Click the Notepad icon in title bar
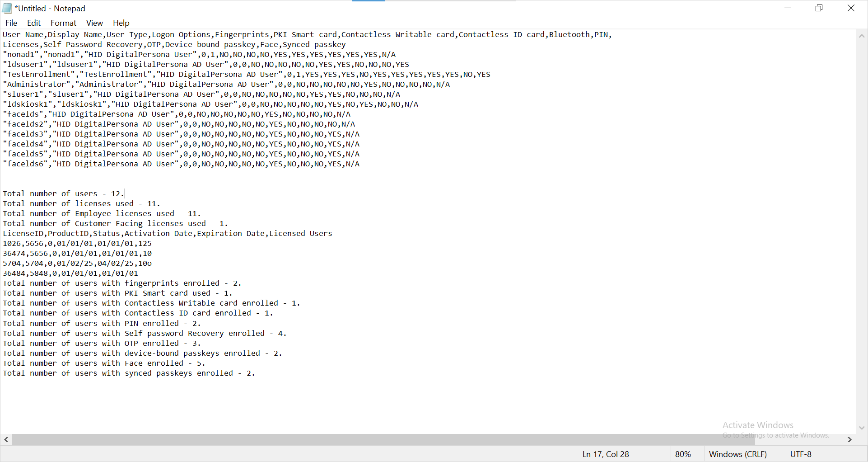Viewport: 868px width, 462px height. pyautogui.click(x=7, y=8)
